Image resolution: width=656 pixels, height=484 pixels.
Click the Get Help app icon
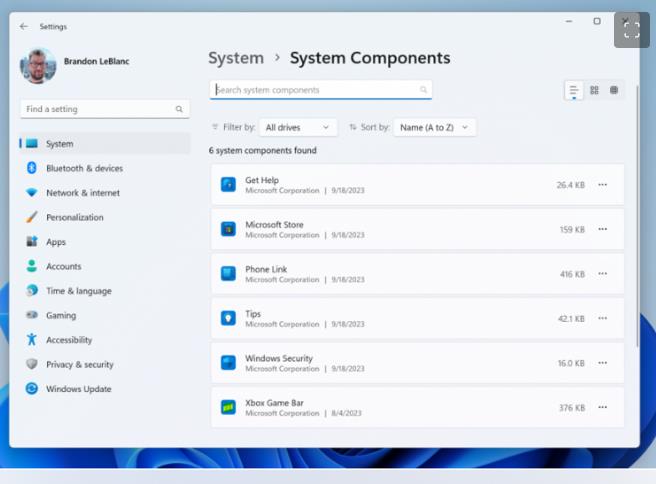pos(228,185)
